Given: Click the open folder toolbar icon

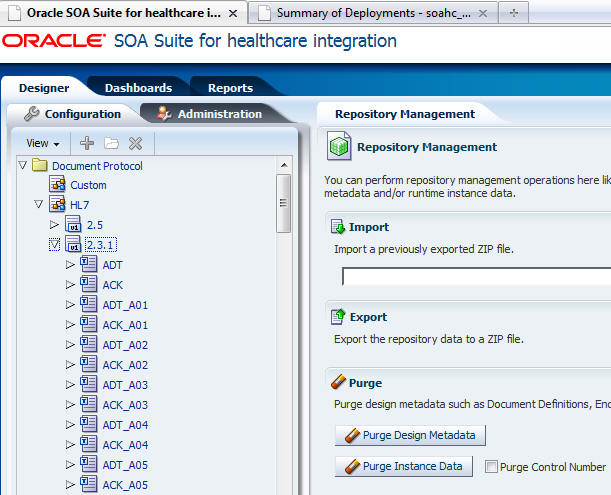Looking at the screenshot, I should point(111,143).
